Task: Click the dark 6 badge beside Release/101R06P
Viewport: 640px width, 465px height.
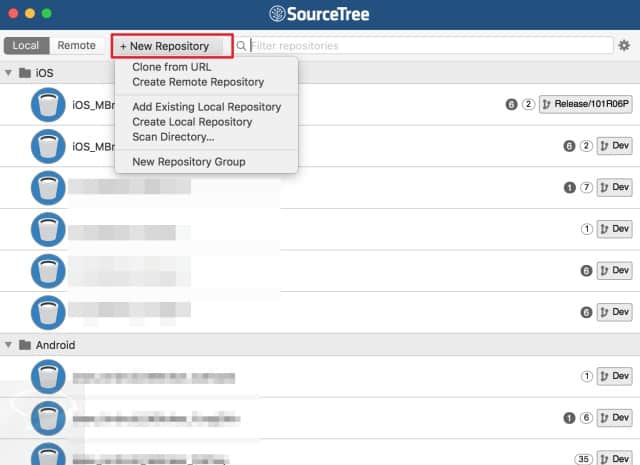Action: tap(511, 105)
